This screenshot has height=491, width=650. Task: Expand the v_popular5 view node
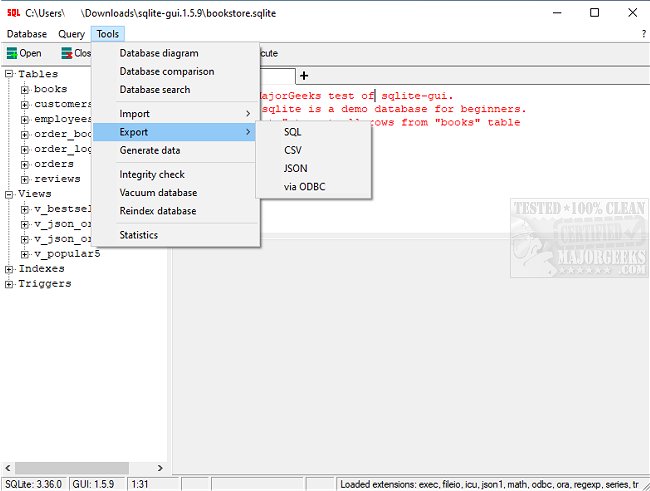[x=25, y=254]
